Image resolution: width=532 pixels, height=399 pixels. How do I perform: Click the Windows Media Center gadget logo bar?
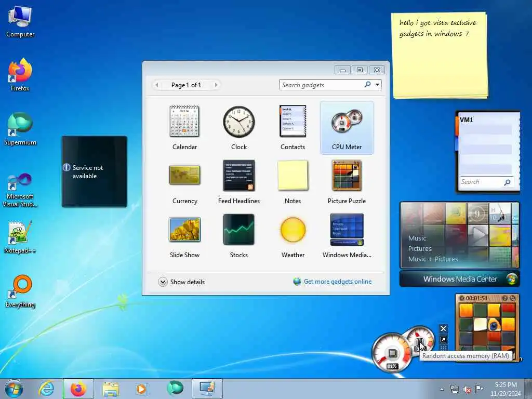[460, 279]
